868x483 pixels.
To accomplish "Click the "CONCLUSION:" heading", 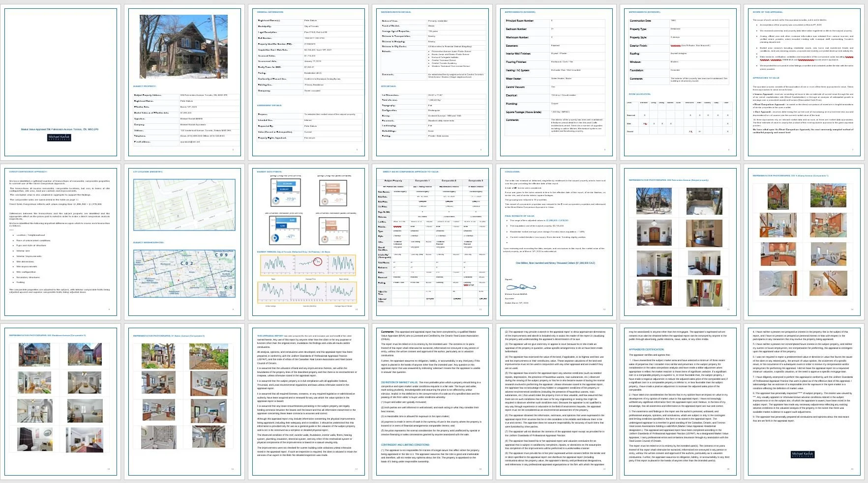I will click(512, 172).
